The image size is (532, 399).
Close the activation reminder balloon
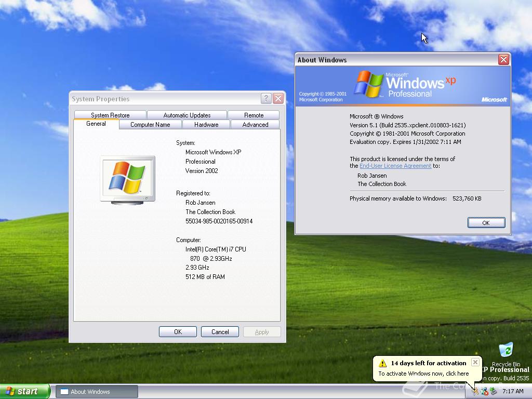click(475, 362)
